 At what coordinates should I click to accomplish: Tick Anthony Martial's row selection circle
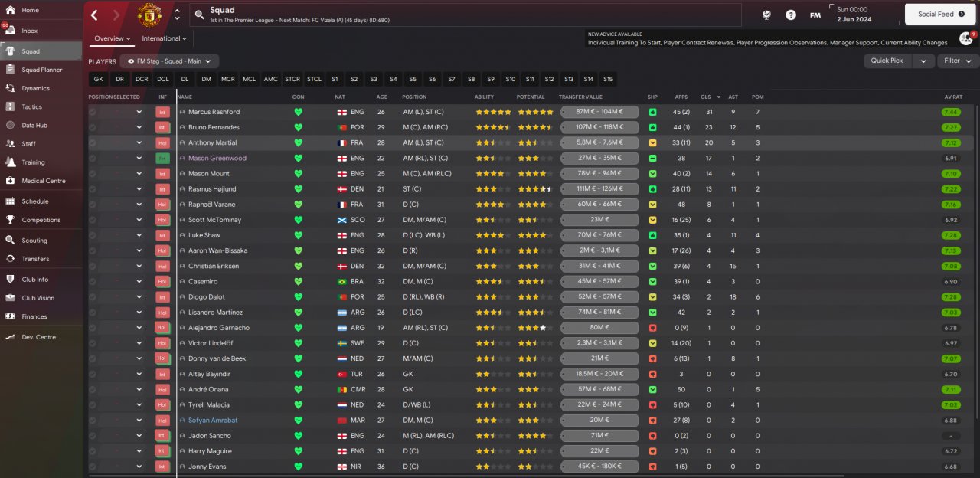pos(93,142)
